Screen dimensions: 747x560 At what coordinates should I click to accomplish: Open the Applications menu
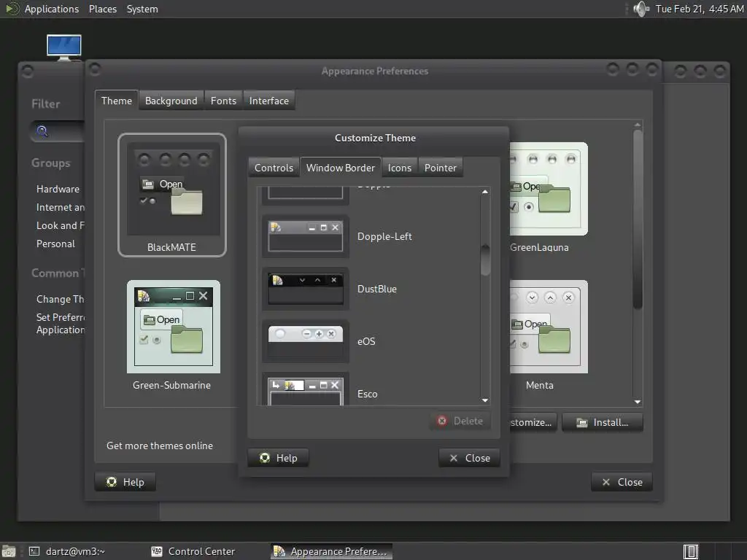[x=52, y=9]
